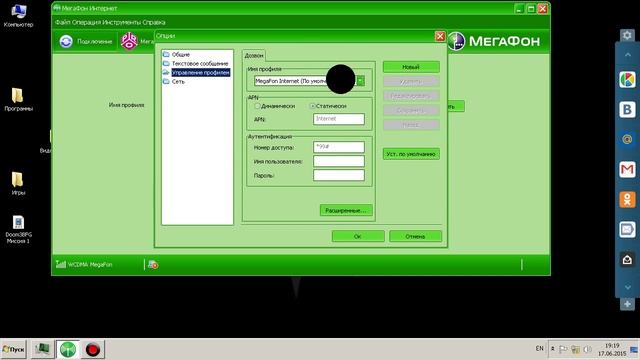Click the monitor app taskbar icon
This screenshot has width=640, height=360.
point(42,349)
